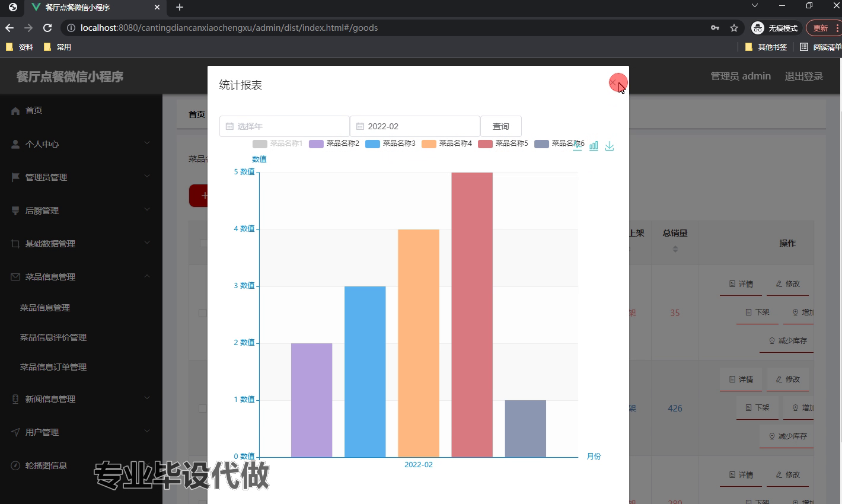Select the red bar for 菜品名称5
842x504 pixels.
click(x=472, y=315)
